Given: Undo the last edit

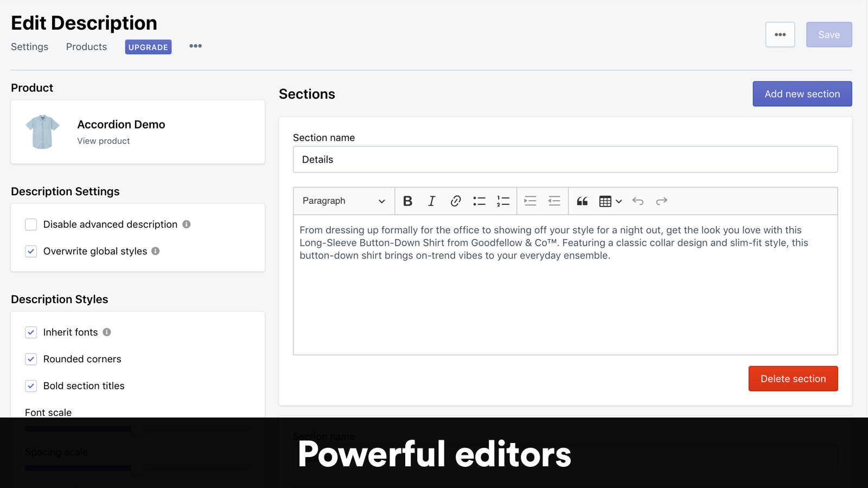Looking at the screenshot, I should (x=637, y=201).
